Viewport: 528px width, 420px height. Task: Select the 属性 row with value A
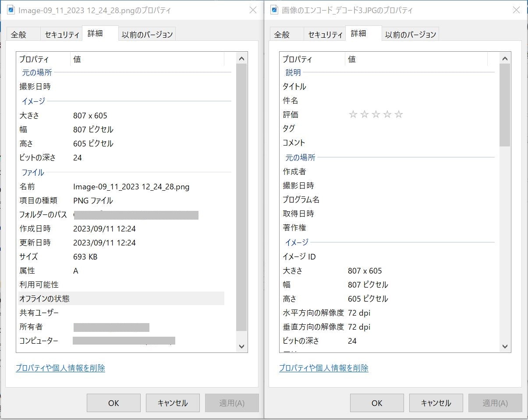(120, 271)
